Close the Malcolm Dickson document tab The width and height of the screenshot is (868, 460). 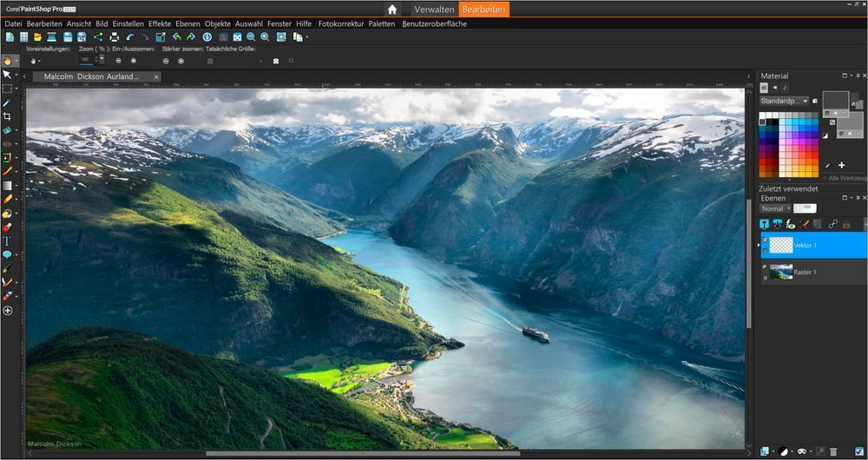click(156, 77)
